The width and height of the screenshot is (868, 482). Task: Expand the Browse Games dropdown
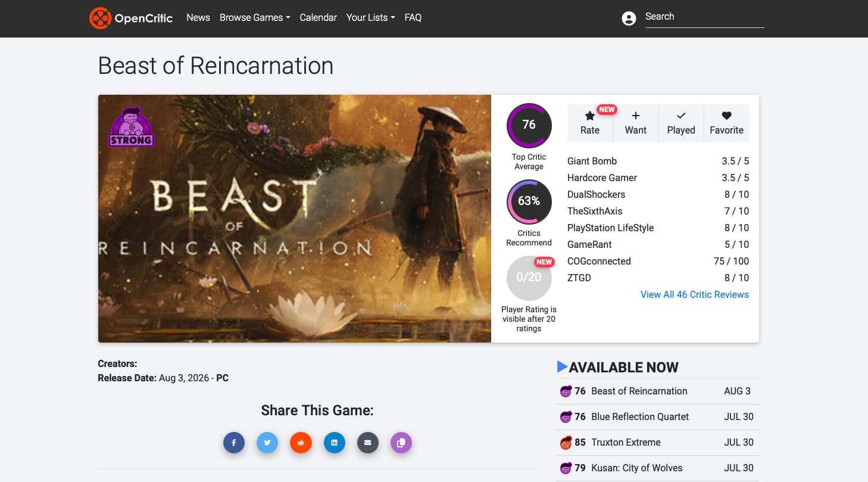click(x=255, y=18)
